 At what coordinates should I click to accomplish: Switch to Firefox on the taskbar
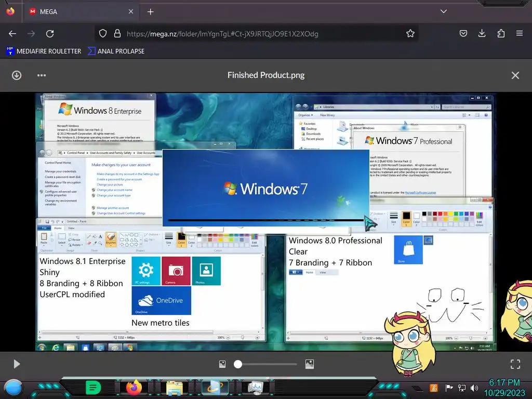pos(134,388)
